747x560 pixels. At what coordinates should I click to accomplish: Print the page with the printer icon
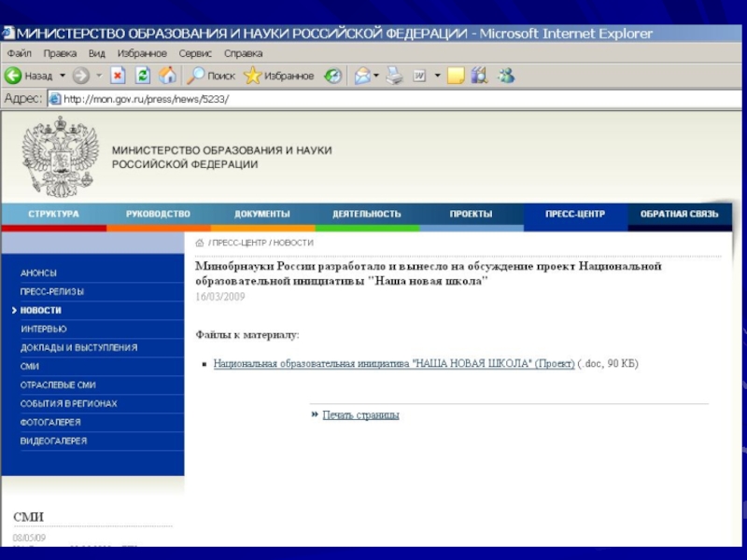click(394, 76)
